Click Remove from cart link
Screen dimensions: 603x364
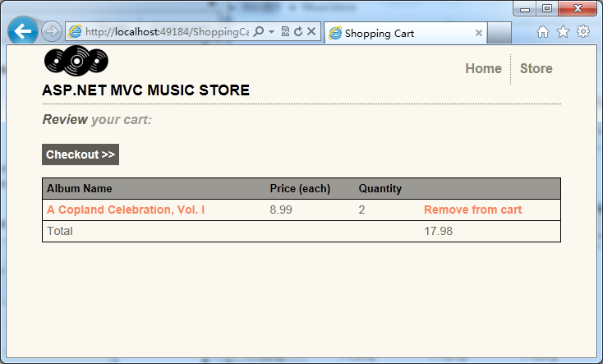472,210
